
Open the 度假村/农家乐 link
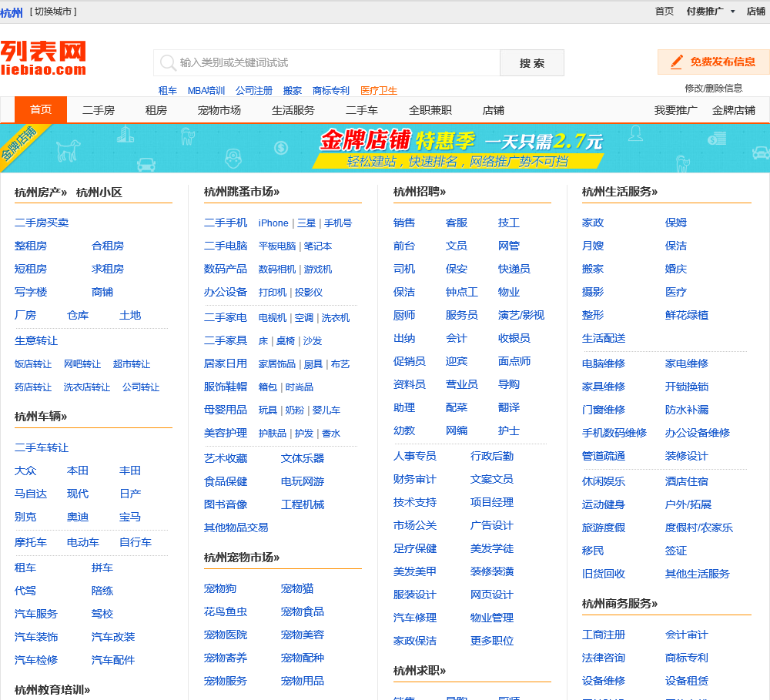(x=699, y=528)
